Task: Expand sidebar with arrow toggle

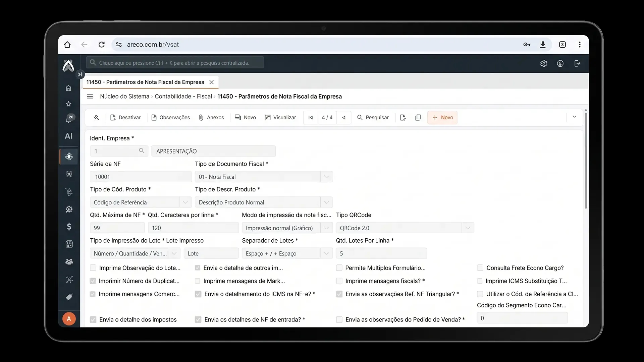Action: pyautogui.click(x=80, y=74)
